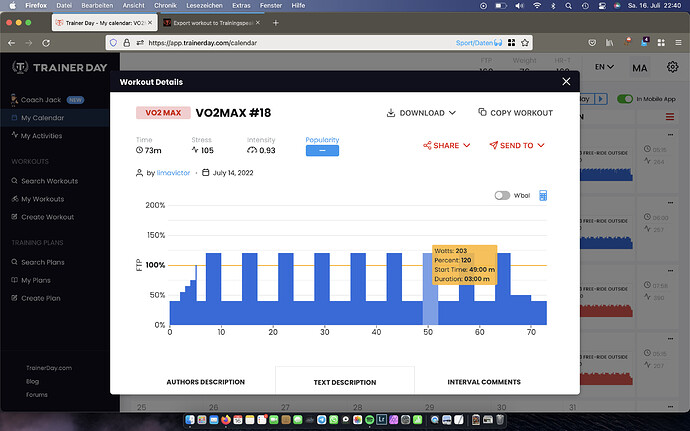Open the Send To dropdown
The height and width of the screenshot is (431, 690).
point(517,145)
